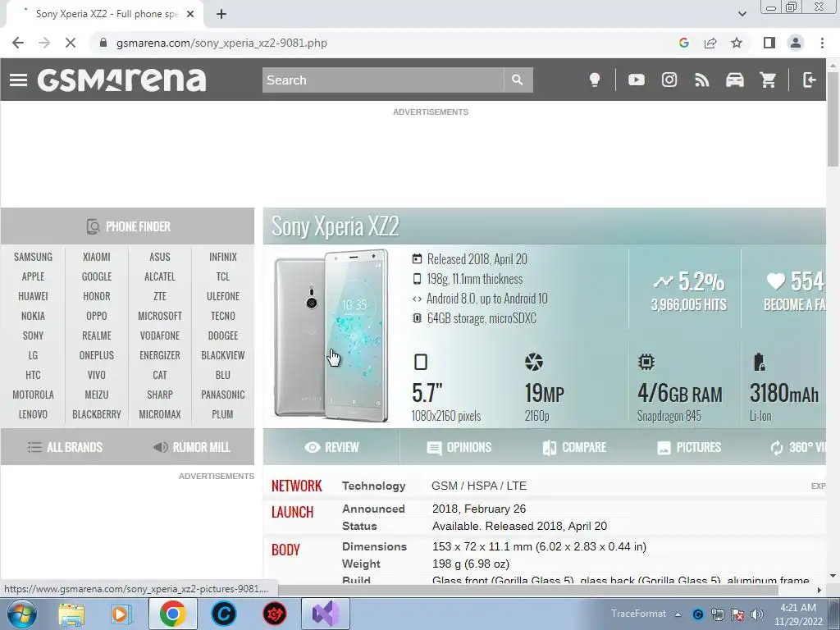The image size is (840, 630).
Task: Stop page loading with X button
Action: (71, 43)
